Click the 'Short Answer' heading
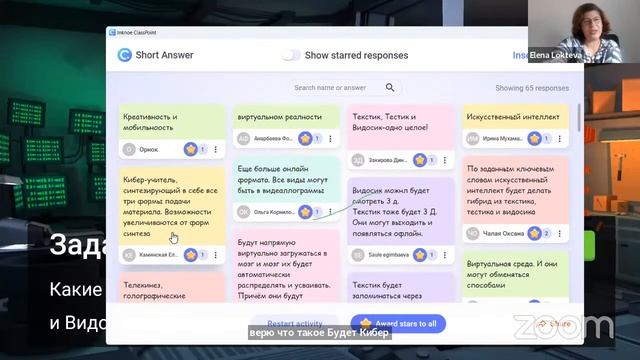The height and width of the screenshot is (360, 640). [x=164, y=55]
